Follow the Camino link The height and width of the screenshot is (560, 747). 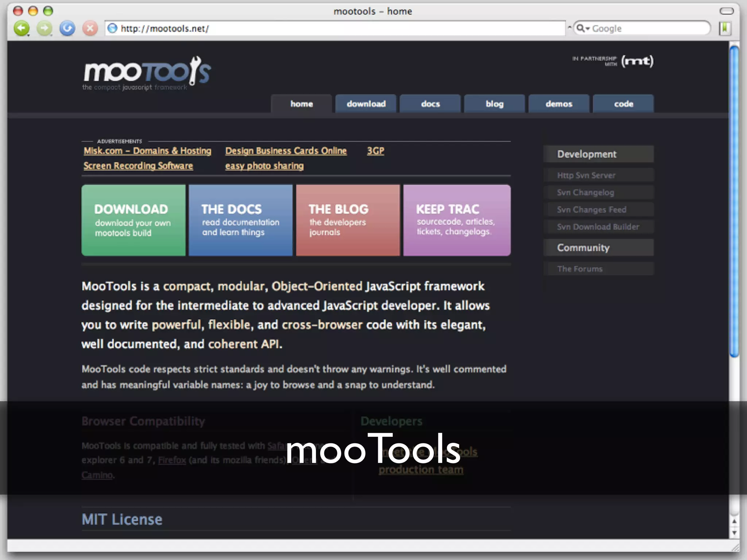(97, 475)
